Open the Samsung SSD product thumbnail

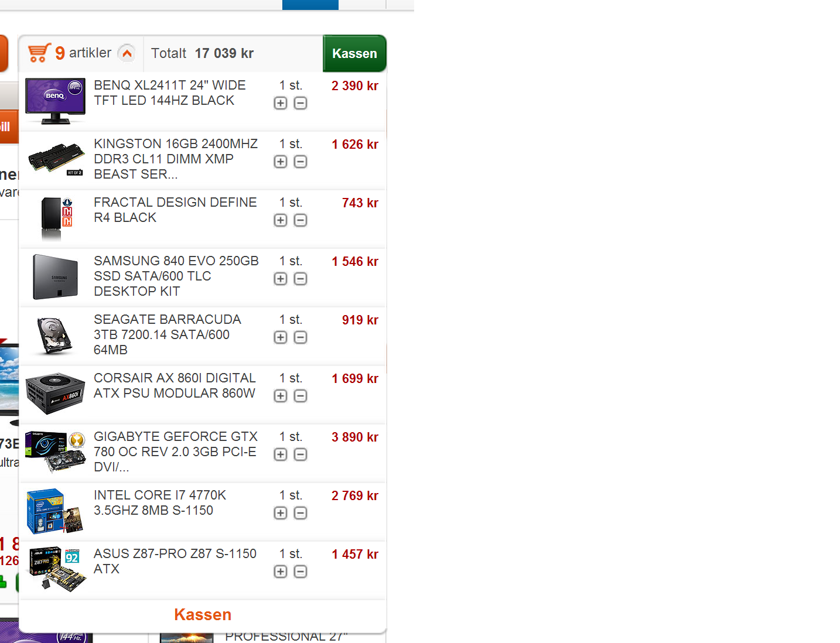(56, 277)
